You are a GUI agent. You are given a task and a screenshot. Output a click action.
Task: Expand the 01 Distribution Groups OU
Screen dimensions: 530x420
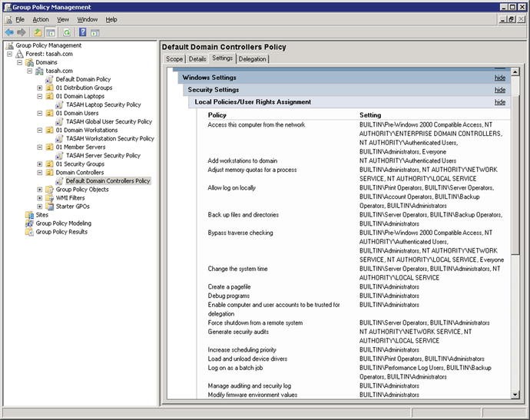(x=39, y=88)
